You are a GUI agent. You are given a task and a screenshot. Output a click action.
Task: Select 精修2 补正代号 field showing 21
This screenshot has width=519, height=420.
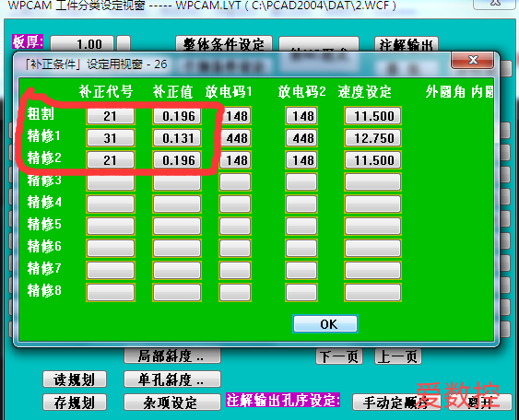coord(111,160)
